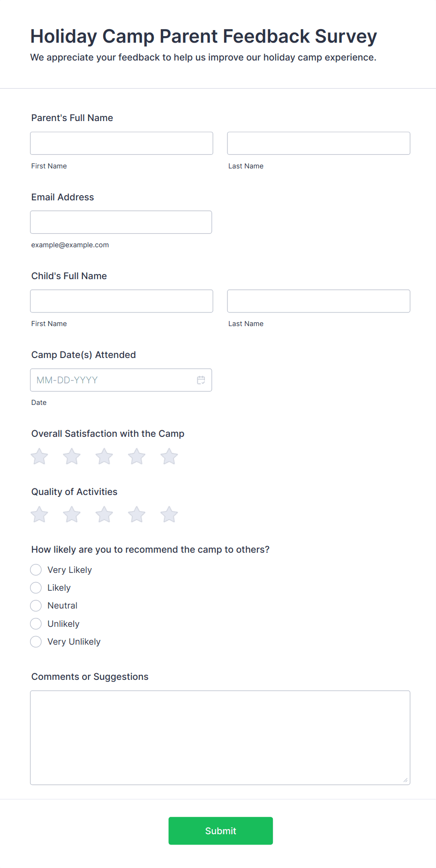Rate overall satisfaction five stars
The height and width of the screenshot is (868, 436).
[169, 457]
